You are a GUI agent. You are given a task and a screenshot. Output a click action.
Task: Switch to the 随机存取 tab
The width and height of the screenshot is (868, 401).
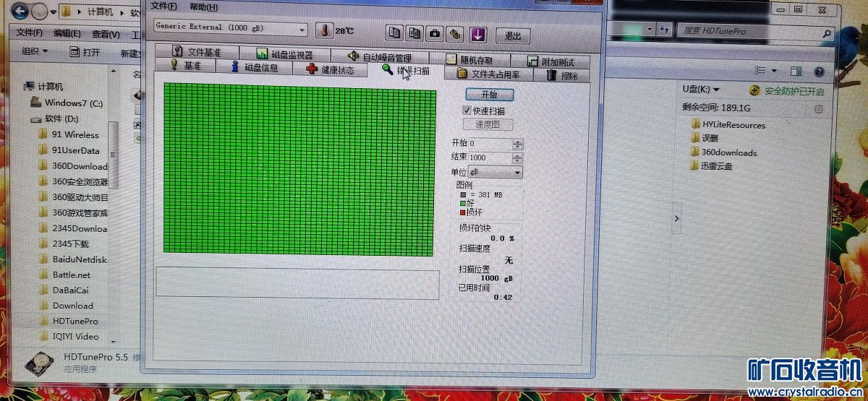(x=469, y=60)
